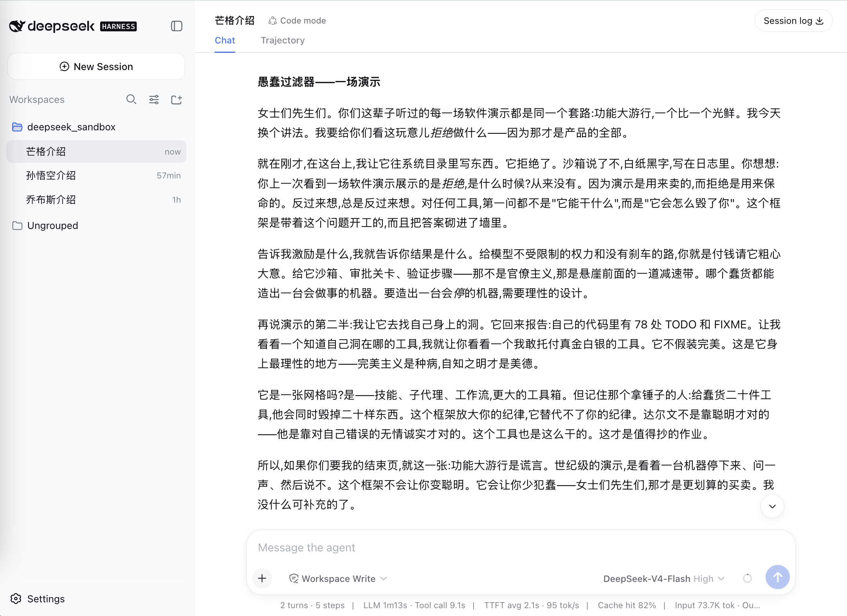Open the Workspace Write permission dropdown
The image size is (847, 616).
pos(338,578)
